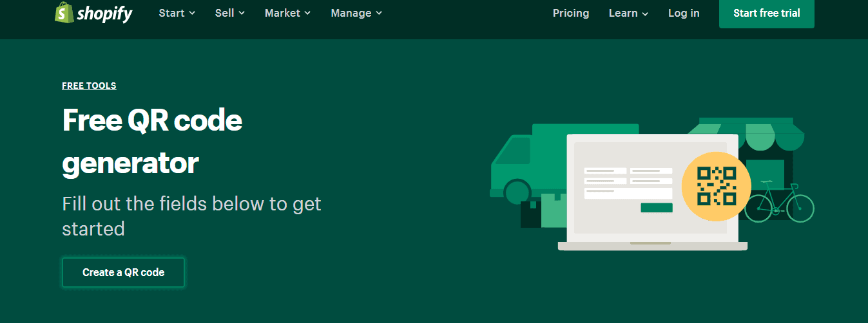Expand the Sell menu

[230, 13]
